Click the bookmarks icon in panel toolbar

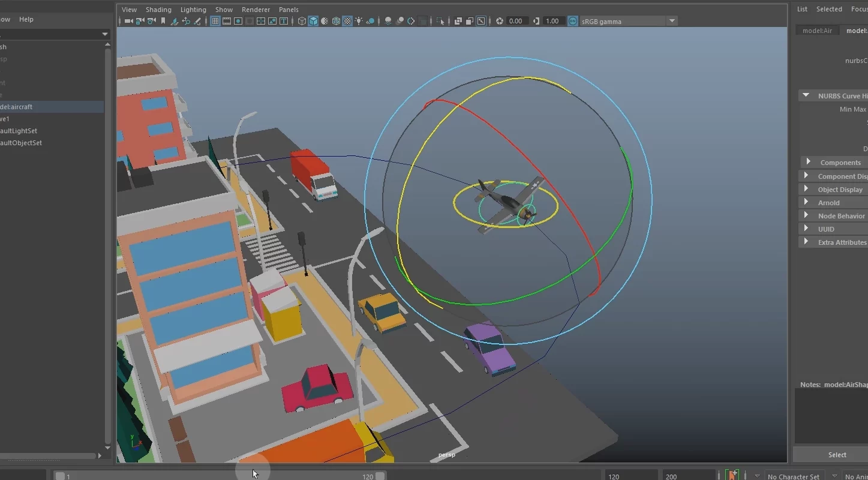pyautogui.click(x=163, y=21)
